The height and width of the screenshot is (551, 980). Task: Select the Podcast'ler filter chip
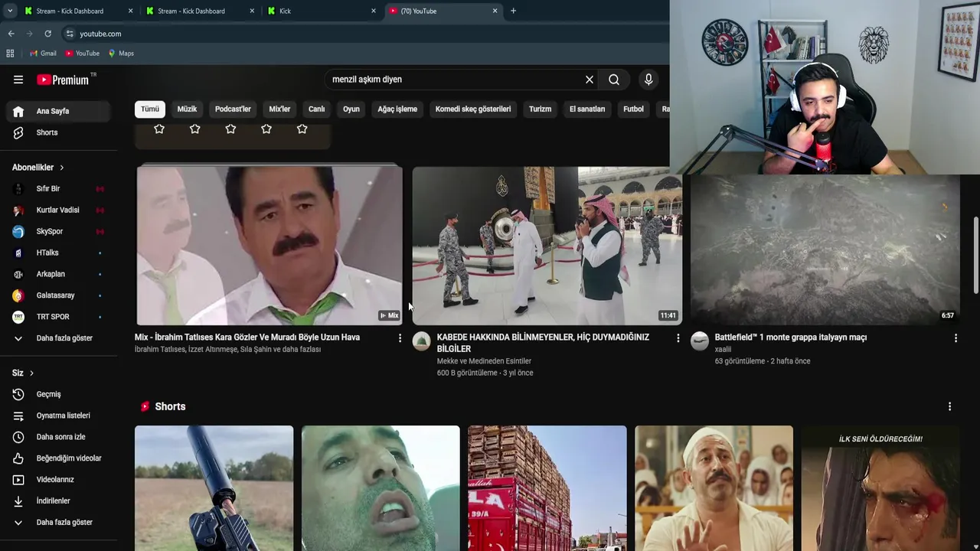pyautogui.click(x=233, y=109)
